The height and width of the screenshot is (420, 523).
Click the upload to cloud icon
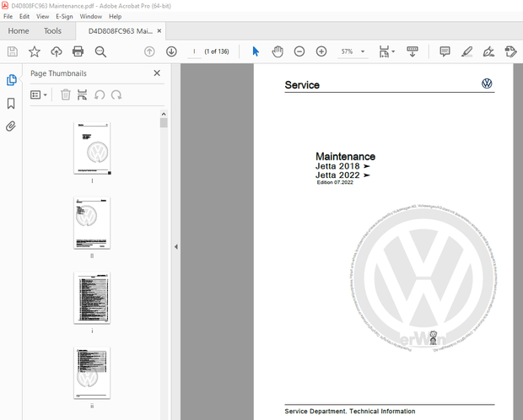[x=57, y=51]
